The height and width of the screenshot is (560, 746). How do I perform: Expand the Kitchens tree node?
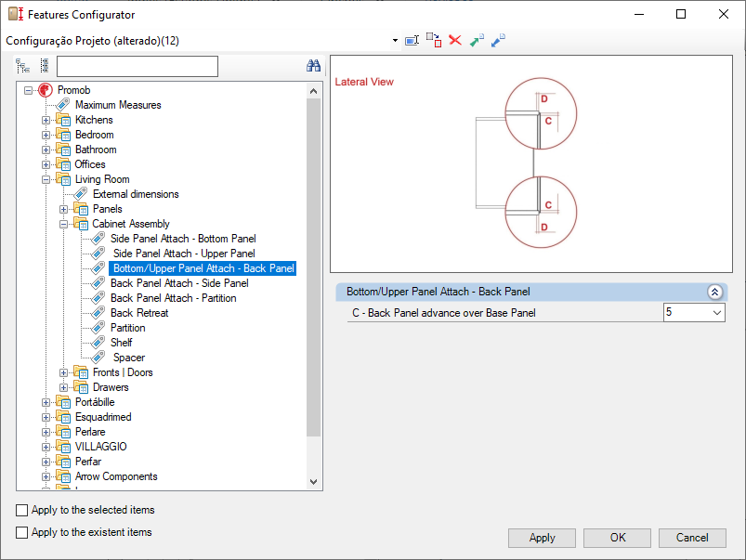tap(46, 120)
